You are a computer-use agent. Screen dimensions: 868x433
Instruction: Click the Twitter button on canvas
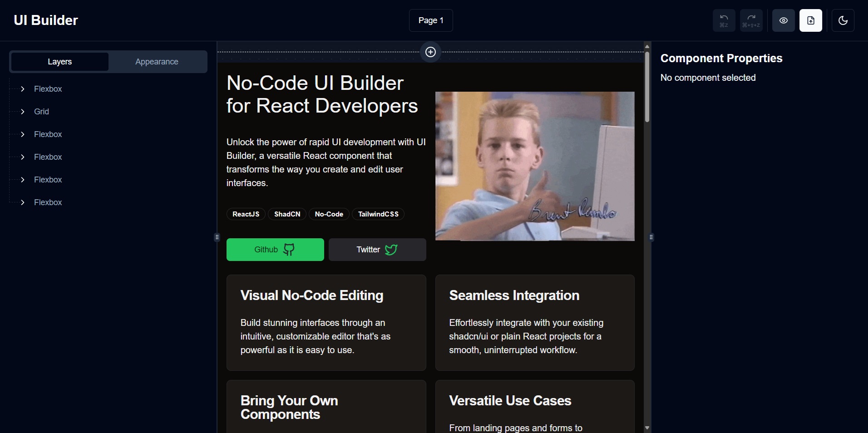click(377, 250)
